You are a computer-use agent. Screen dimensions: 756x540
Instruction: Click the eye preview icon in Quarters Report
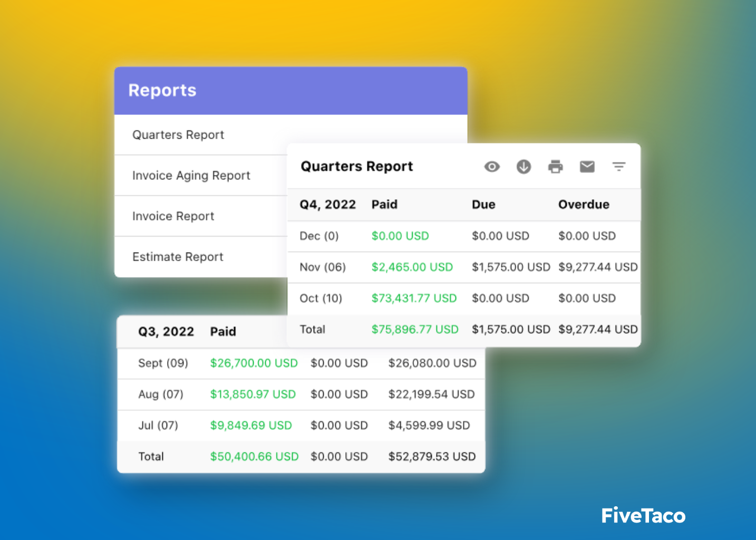[x=492, y=167]
